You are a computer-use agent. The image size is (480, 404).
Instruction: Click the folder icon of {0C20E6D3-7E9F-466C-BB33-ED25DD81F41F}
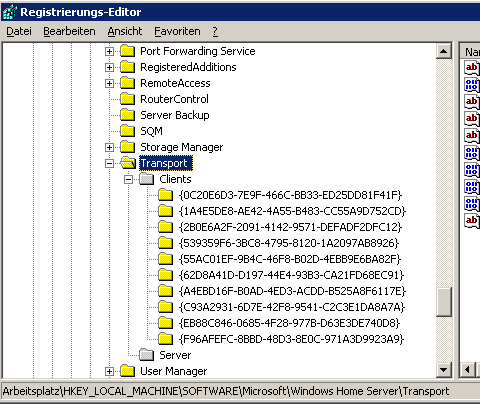166,195
